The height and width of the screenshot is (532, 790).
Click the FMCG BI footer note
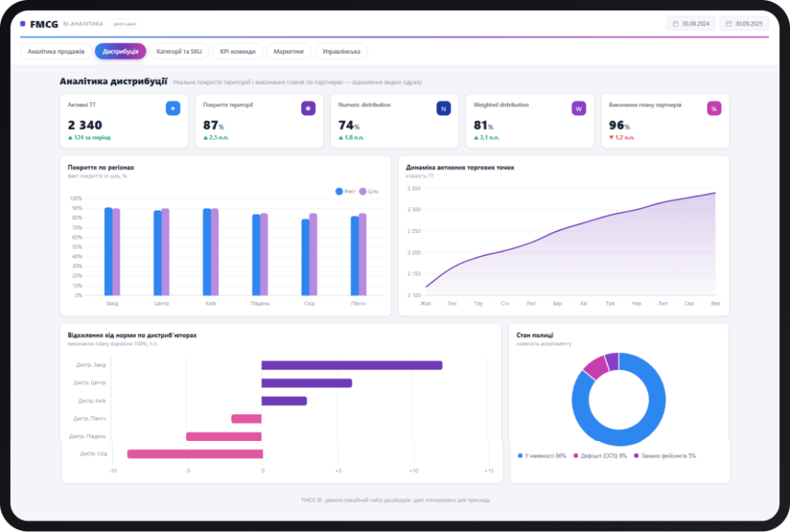tap(396, 500)
